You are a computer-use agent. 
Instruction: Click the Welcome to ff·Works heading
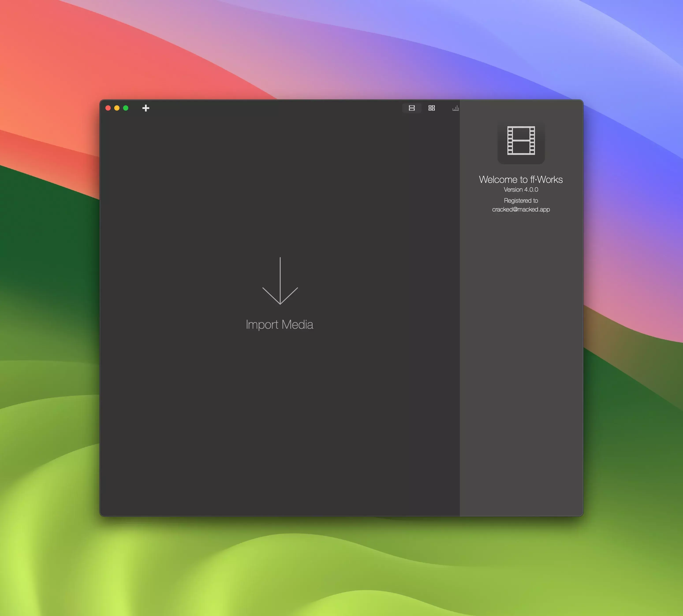521,179
